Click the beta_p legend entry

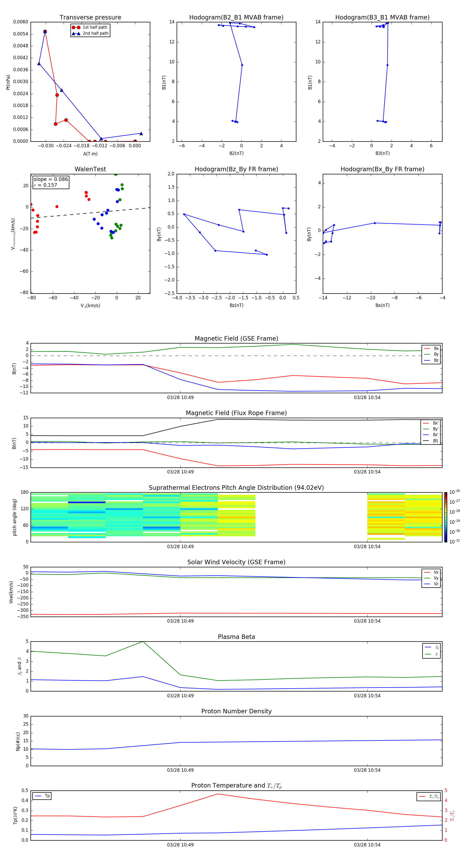coord(431,647)
